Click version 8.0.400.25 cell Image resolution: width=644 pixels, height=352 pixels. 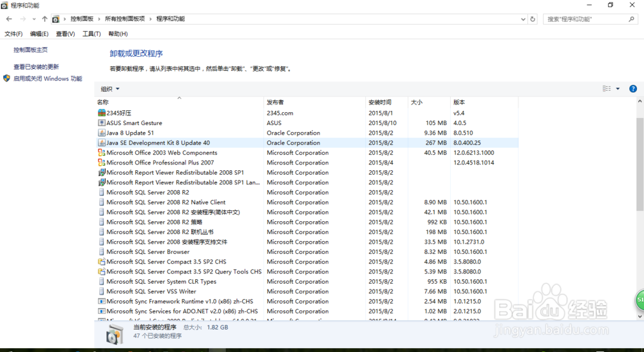coord(467,142)
